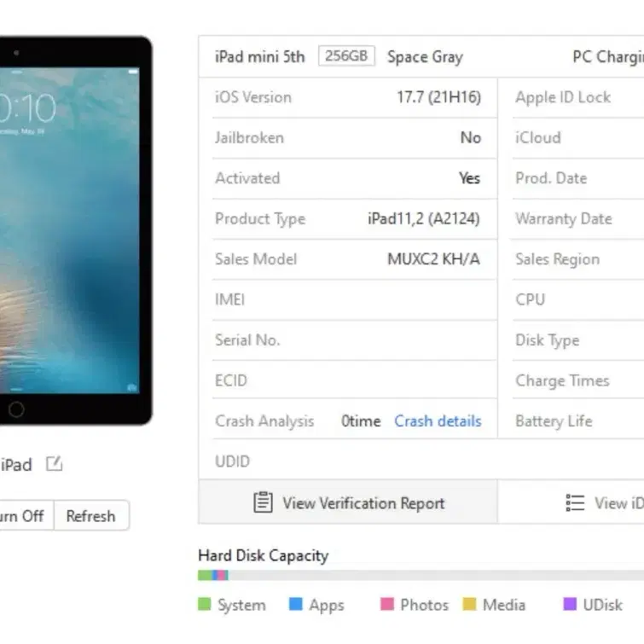Open the Crash details link
The width and height of the screenshot is (644, 644).
[x=438, y=421]
